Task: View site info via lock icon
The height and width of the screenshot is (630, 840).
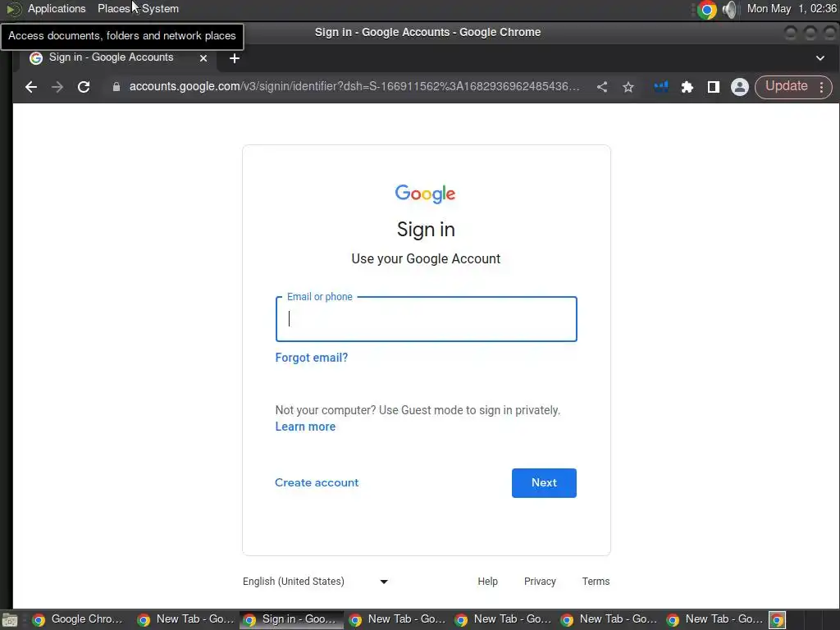Action: pyautogui.click(x=116, y=87)
